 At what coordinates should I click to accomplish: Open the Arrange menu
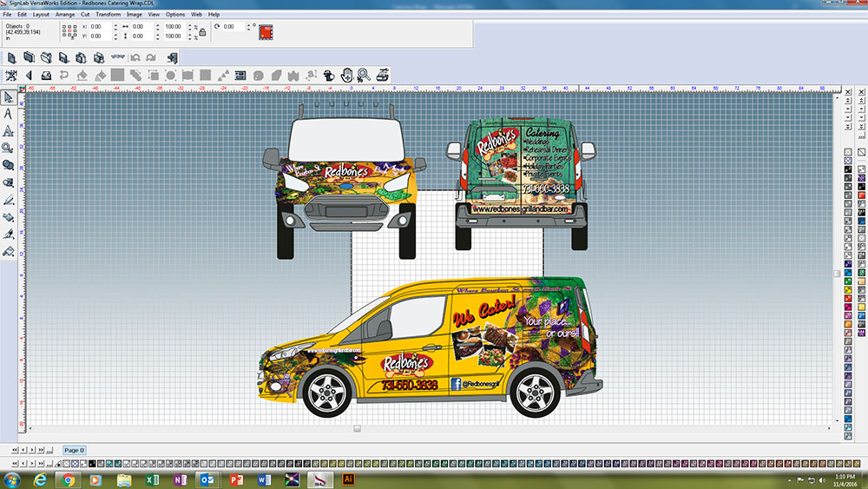point(65,15)
